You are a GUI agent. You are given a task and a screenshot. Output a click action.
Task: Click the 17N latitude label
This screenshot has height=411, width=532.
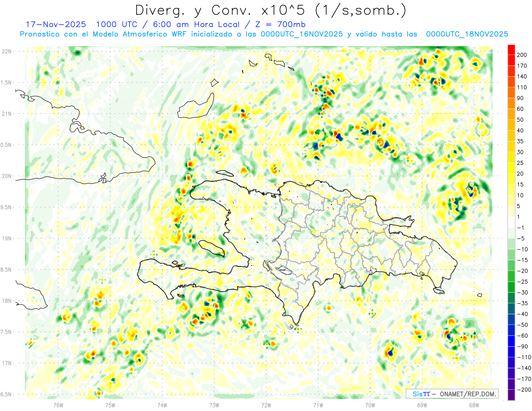pyautogui.click(x=7, y=363)
